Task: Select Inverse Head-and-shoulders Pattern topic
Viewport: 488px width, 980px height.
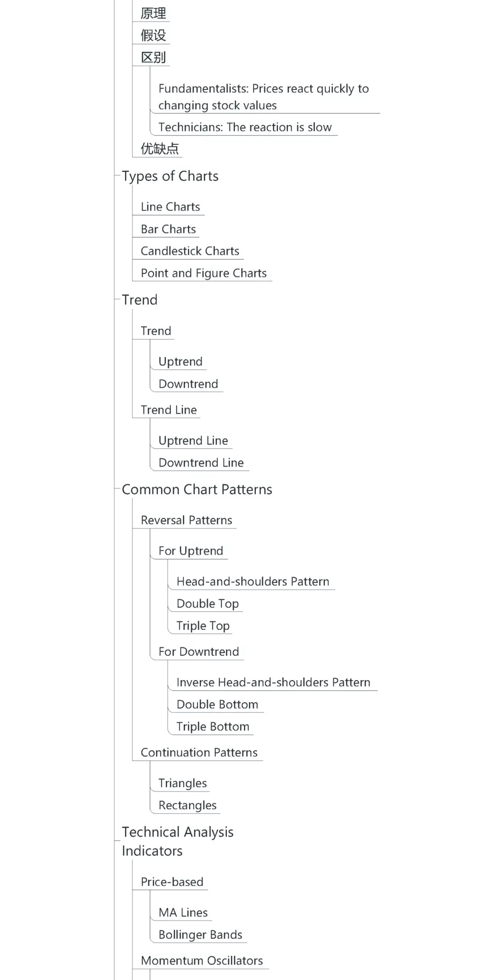Action: click(273, 682)
